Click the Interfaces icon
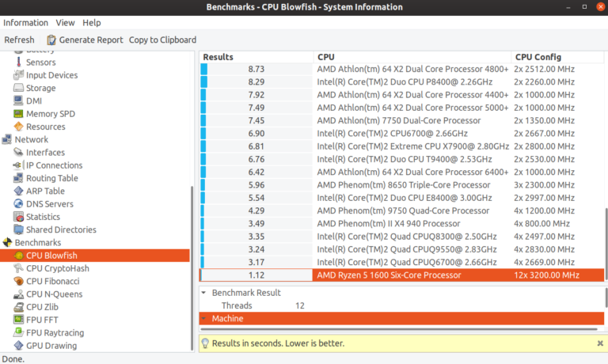Viewport: 608px width, 364px height. point(18,152)
